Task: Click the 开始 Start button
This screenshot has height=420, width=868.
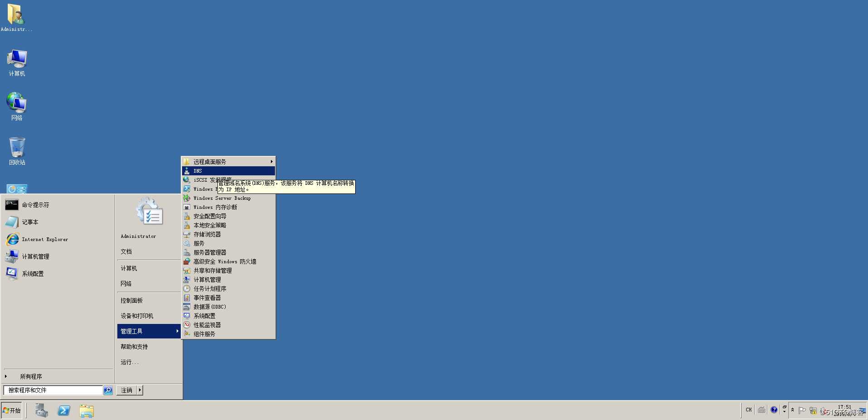Action: (x=12, y=410)
